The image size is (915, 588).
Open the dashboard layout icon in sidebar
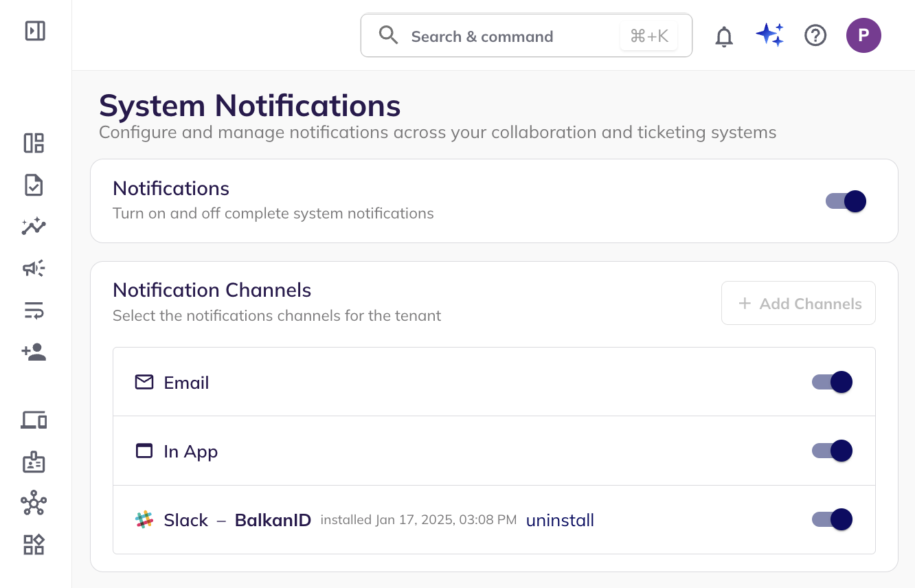pos(34,143)
